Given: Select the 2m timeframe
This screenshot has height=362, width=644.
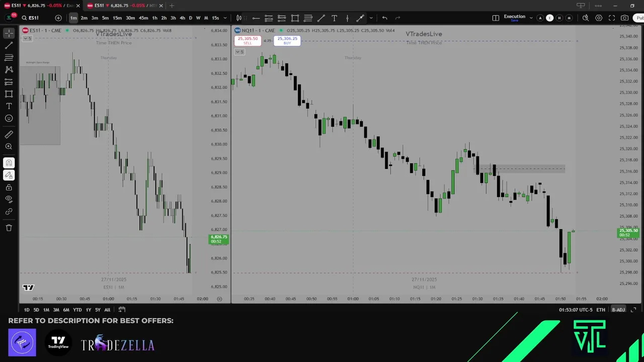Looking at the screenshot, I should 84,18.
